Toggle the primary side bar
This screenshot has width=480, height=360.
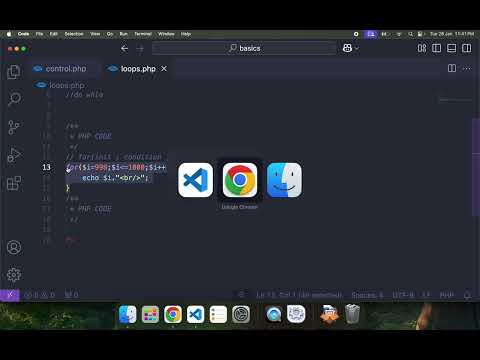pyautogui.click(x=437, y=48)
